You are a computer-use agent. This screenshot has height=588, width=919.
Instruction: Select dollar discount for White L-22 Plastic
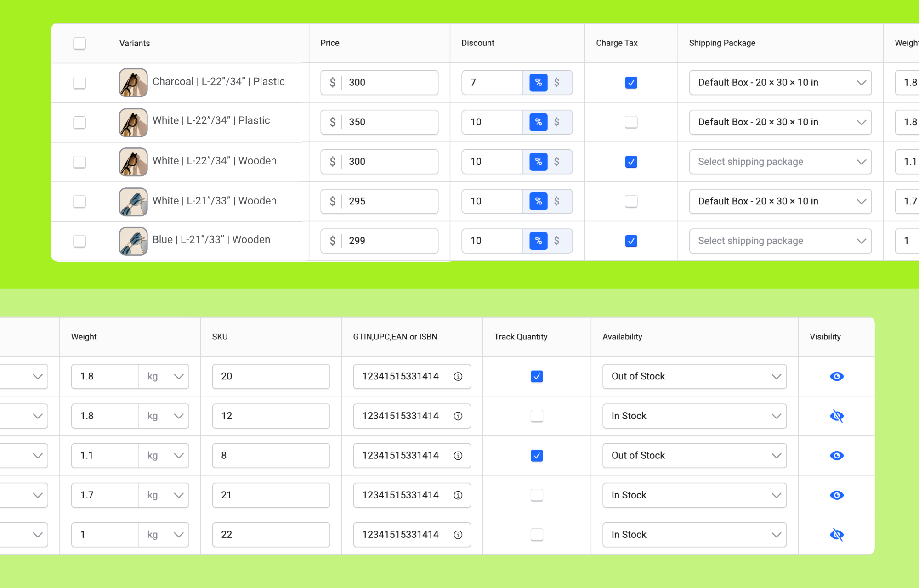click(556, 122)
